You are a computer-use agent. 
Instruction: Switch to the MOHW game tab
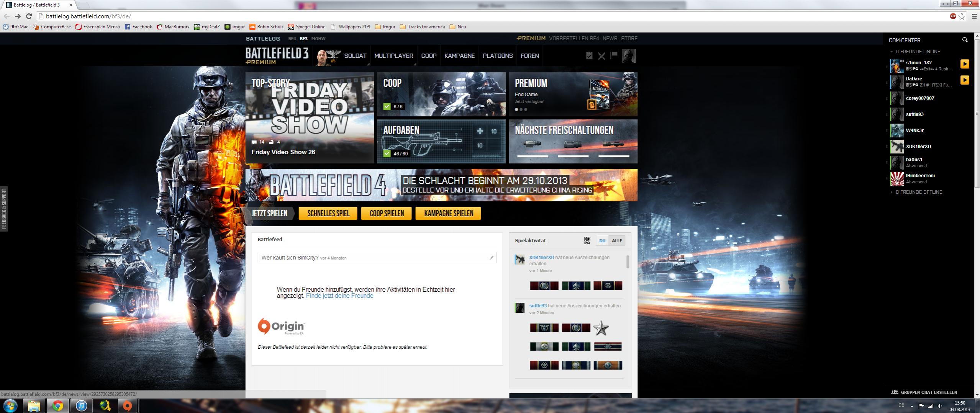318,39
